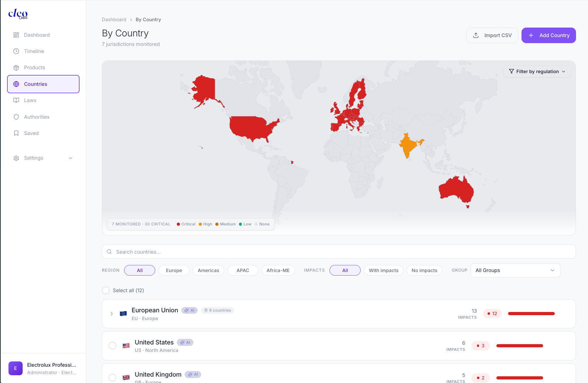This screenshot has width=588, height=383.
Task: Open the United Kingdom country title
Action: pos(158,375)
